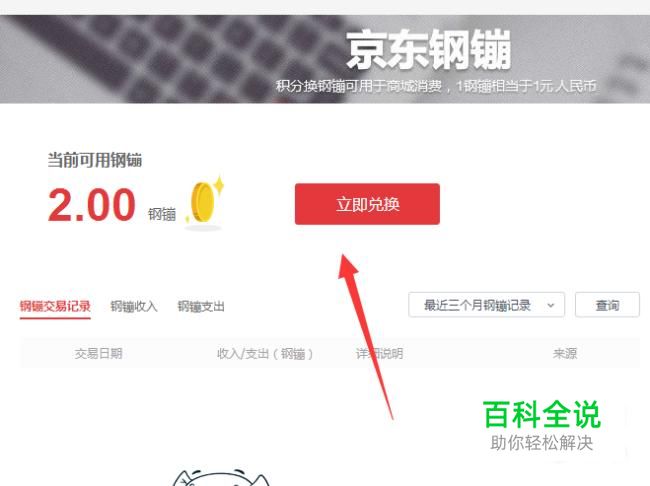The image size is (650, 486).
Task: Click the 交易日期 column header
Action: click(x=99, y=353)
